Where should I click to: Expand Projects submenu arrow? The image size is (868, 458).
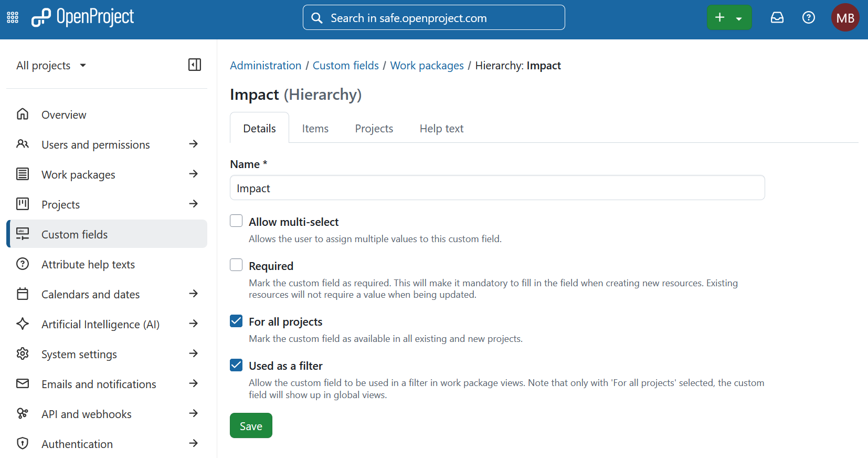pyautogui.click(x=194, y=204)
